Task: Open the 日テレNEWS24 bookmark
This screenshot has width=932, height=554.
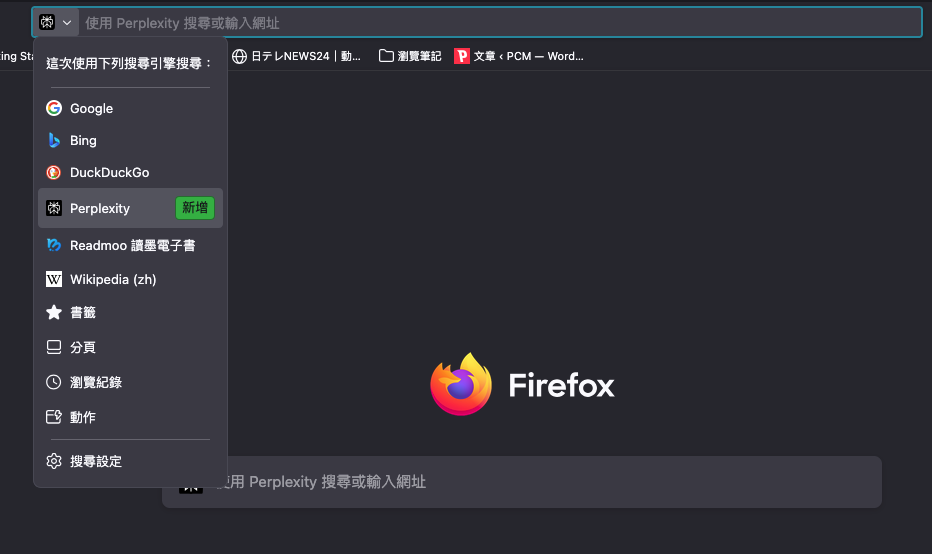Action: (x=297, y=56)
